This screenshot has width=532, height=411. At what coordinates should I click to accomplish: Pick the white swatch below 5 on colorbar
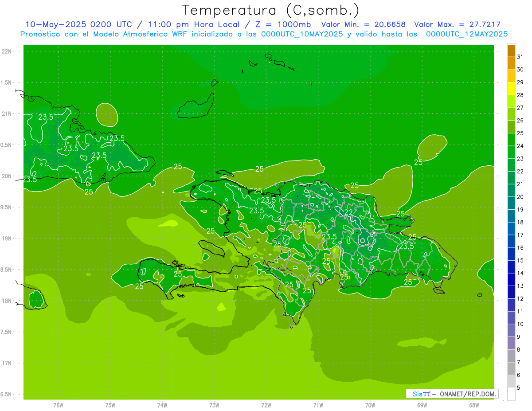511,394
